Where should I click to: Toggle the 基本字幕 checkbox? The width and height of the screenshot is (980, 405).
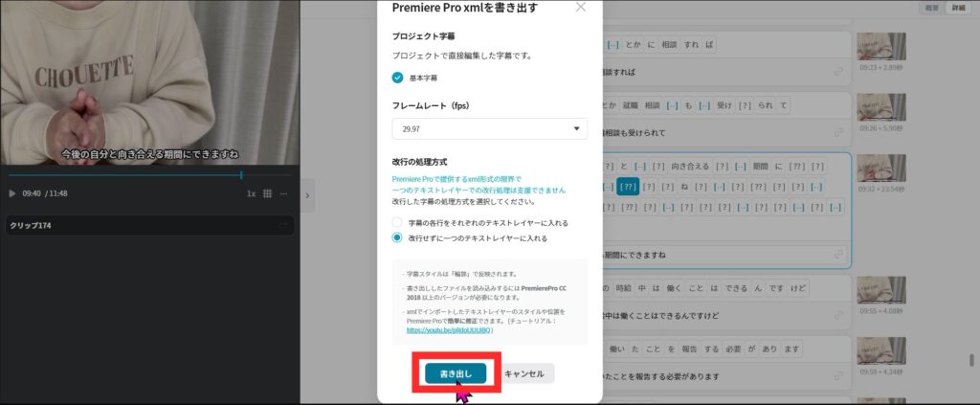397,78
